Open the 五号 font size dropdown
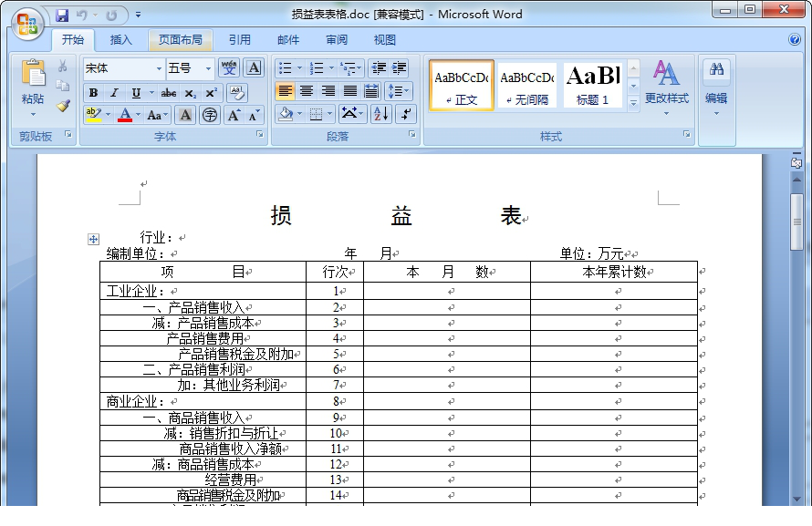This screenshot has width=812, height=526. click(x=208, y=68)
